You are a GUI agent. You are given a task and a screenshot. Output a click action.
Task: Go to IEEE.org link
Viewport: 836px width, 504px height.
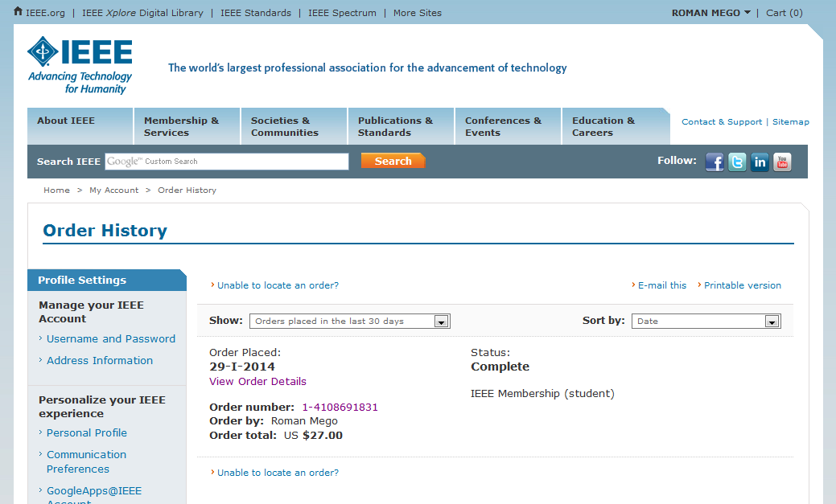(x=45, y=13)
